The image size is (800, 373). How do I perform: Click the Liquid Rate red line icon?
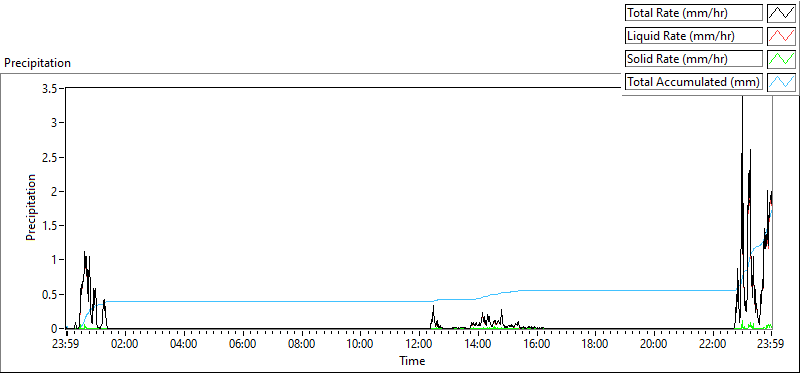782,36
